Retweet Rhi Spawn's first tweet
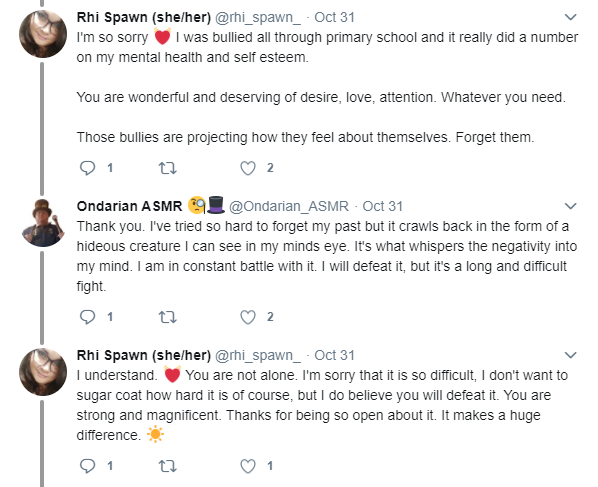Image resolution: width=598 pixels, height=487 pixels. tap(167, 168)
